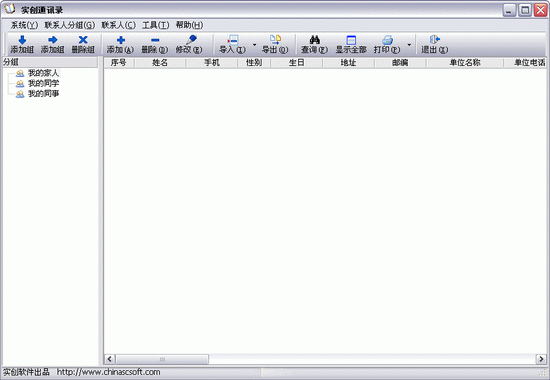Image resolution: width=550 pixels, height=380 pixels.
Task: Click the horizontal scrollbar right arrow
Action: tap(541, 359)
